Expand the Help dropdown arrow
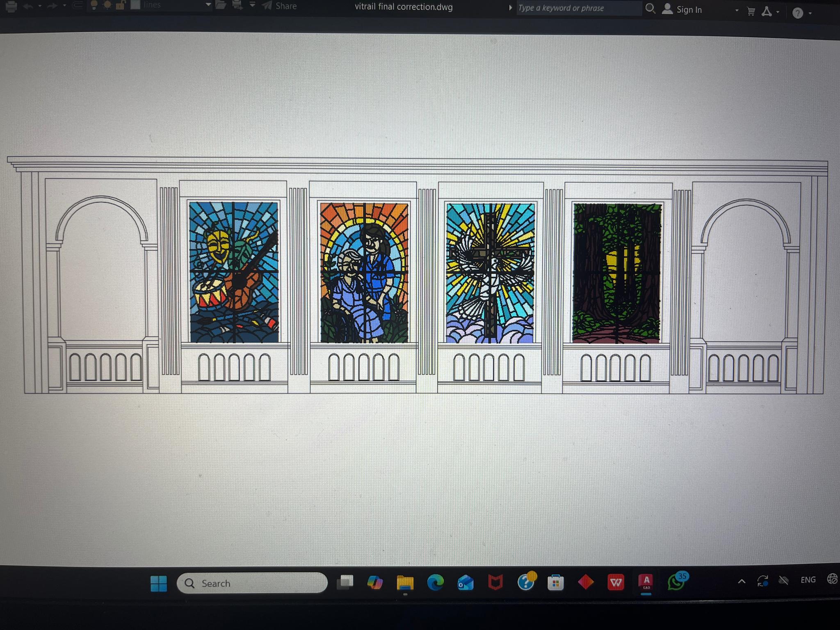 [x=810, y=14]
